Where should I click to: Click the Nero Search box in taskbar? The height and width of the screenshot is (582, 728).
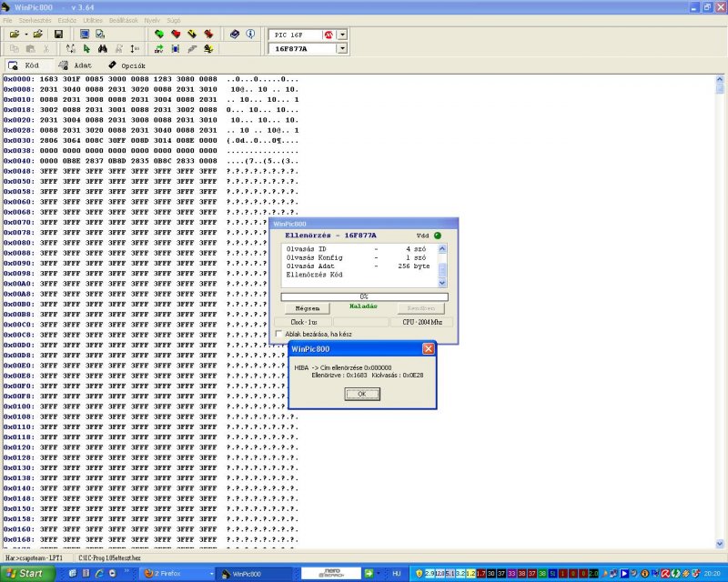pos(331,574)
